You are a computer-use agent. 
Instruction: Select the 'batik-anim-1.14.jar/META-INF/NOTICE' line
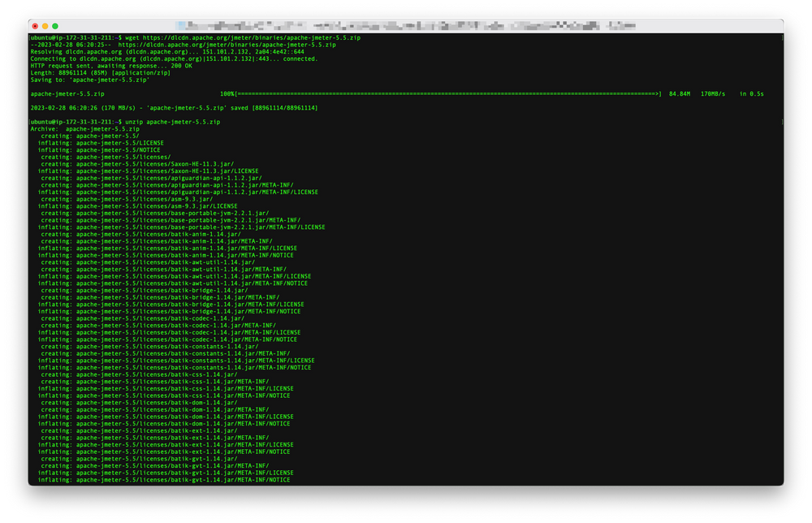tap(165, 256)
